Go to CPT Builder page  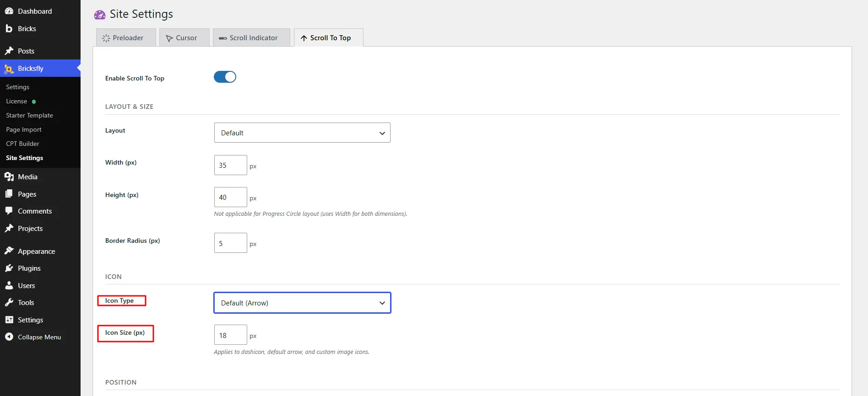coord(22,144)
